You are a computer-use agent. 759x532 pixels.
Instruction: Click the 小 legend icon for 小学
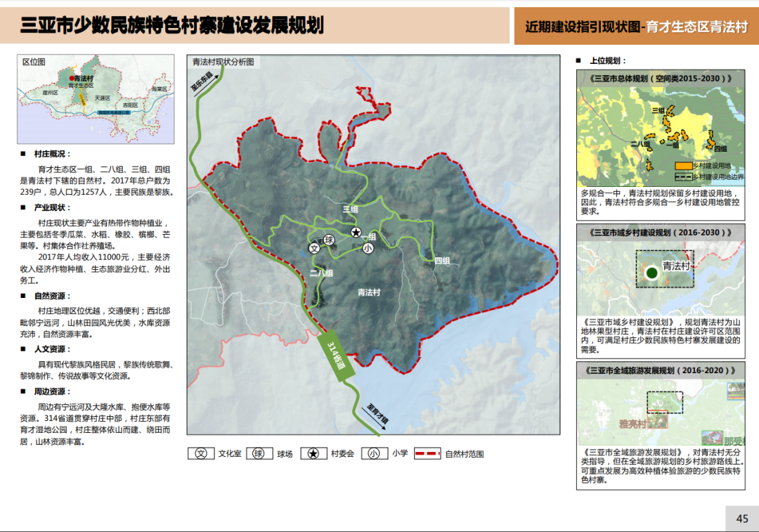click(x=375, y=453)
